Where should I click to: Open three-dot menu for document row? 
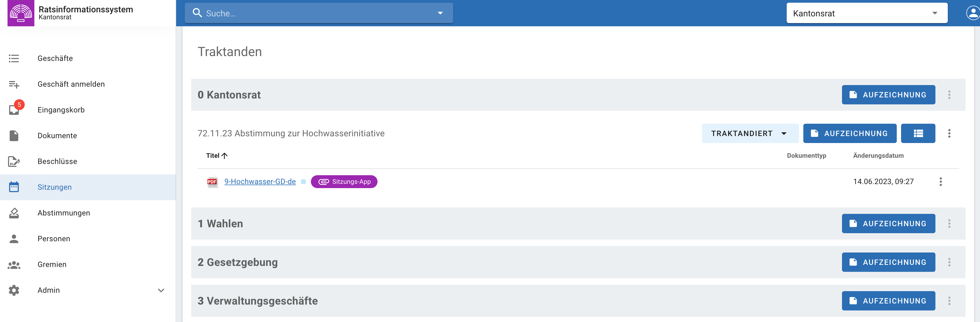[941, 182]
